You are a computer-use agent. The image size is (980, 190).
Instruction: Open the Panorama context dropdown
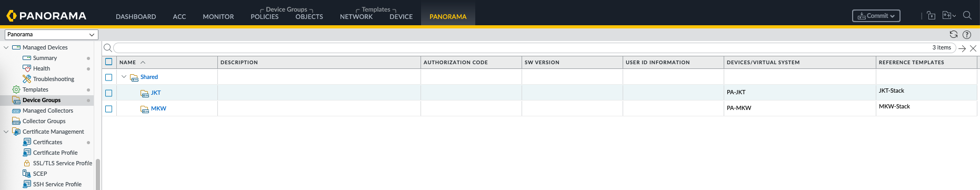click(x=52, y=35)
